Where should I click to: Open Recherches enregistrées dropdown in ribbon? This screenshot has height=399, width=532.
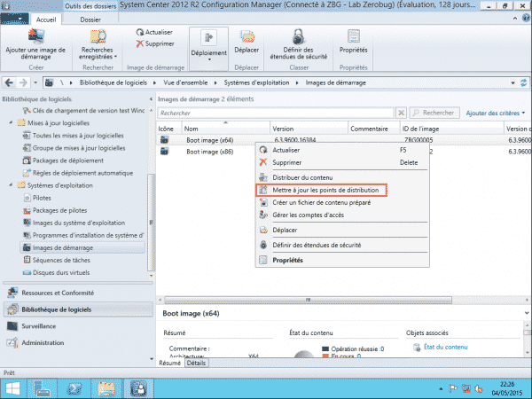pyautogui.click(x=98, y=44)
